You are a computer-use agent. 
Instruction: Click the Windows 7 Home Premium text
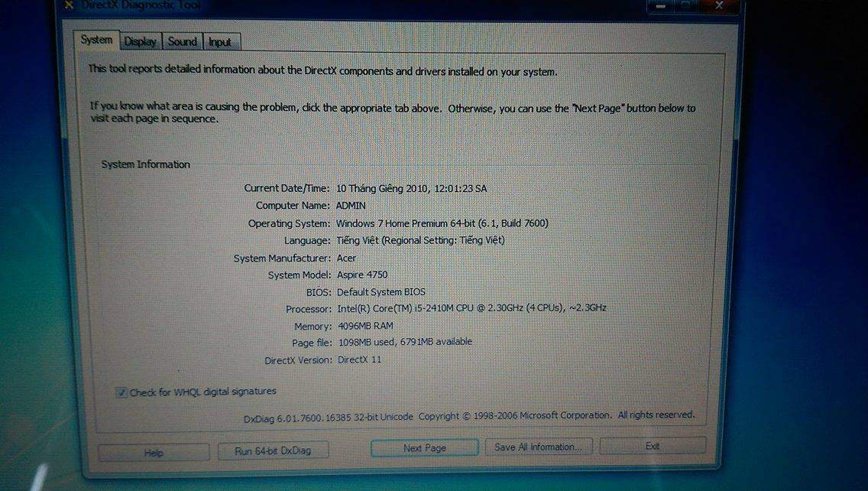click(x=442, y=223)
